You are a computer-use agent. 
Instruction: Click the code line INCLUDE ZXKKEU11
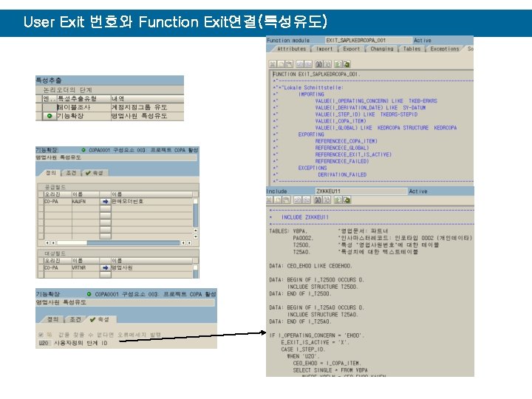point(305,217)
